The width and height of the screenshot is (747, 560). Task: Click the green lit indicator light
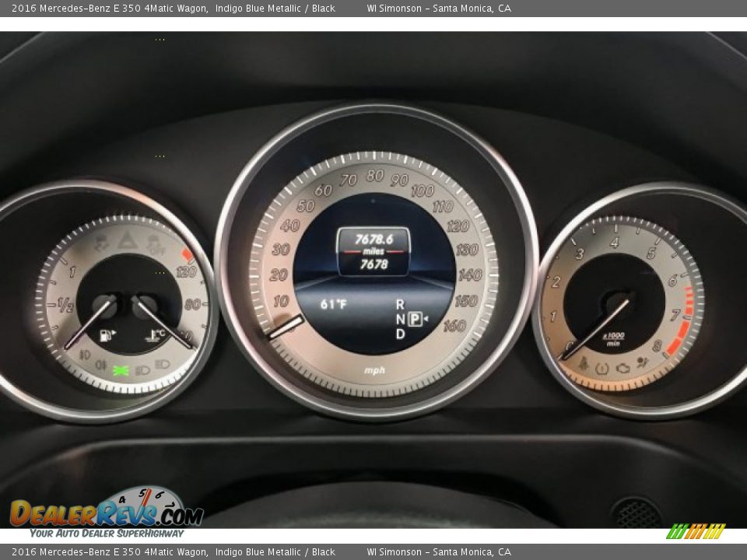121,370
